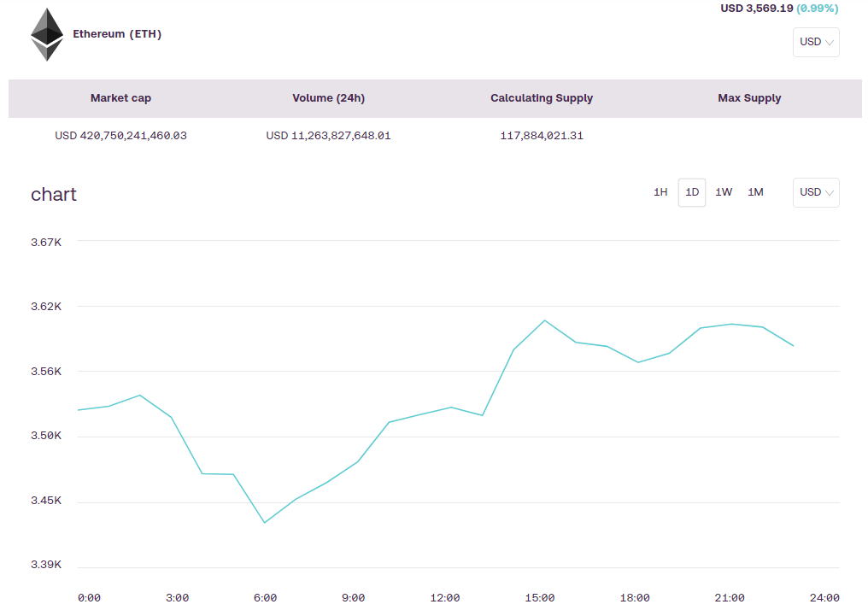This screenshot has width=868, height=616.
Task: Click the Calculating Supply column header
Action: [x=542, y=98]
